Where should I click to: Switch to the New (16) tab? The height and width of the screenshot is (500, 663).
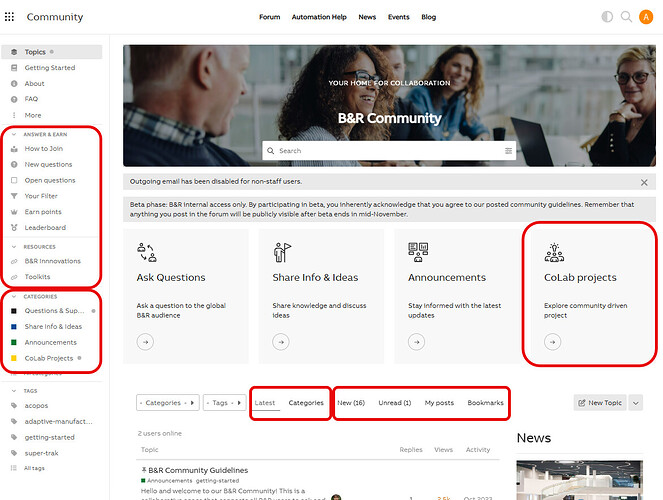coord(351,403)
